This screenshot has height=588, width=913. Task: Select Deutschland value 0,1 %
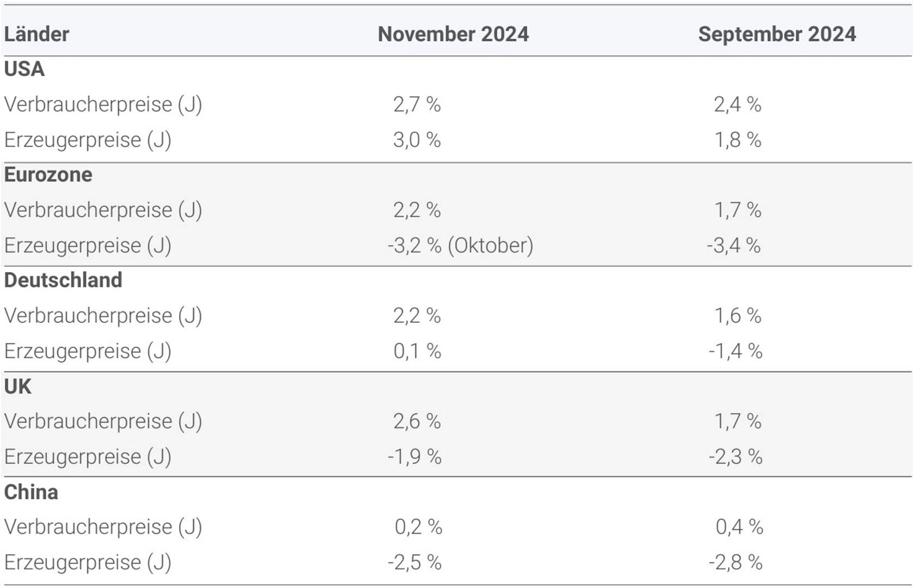pos(417,351)
